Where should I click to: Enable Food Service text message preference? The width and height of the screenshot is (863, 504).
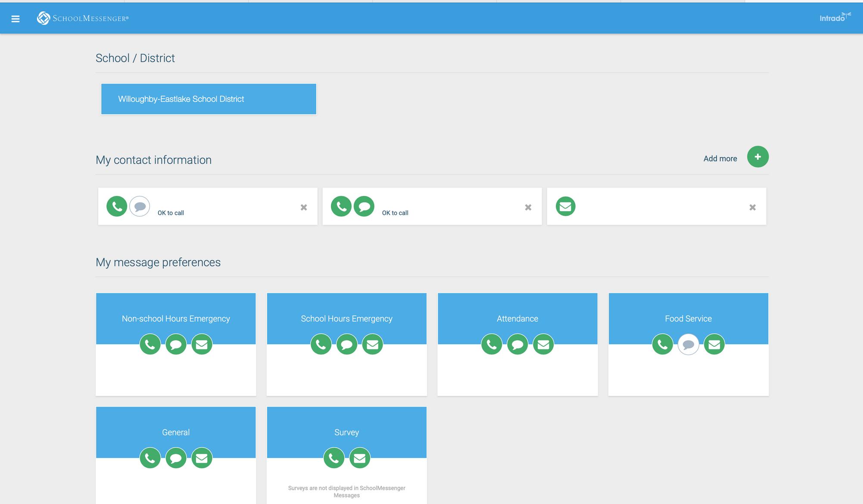[x=688, y=345]
